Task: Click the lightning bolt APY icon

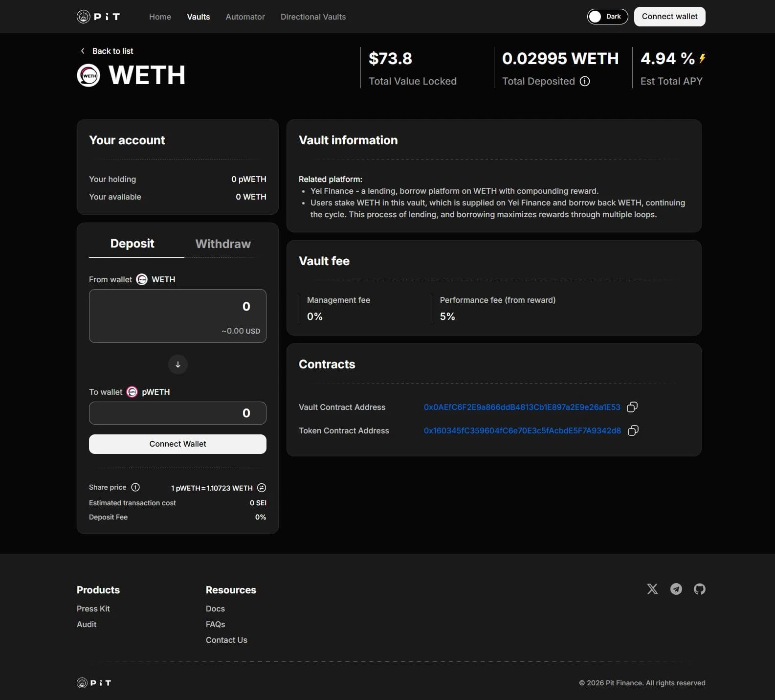Action: [702, 59]
